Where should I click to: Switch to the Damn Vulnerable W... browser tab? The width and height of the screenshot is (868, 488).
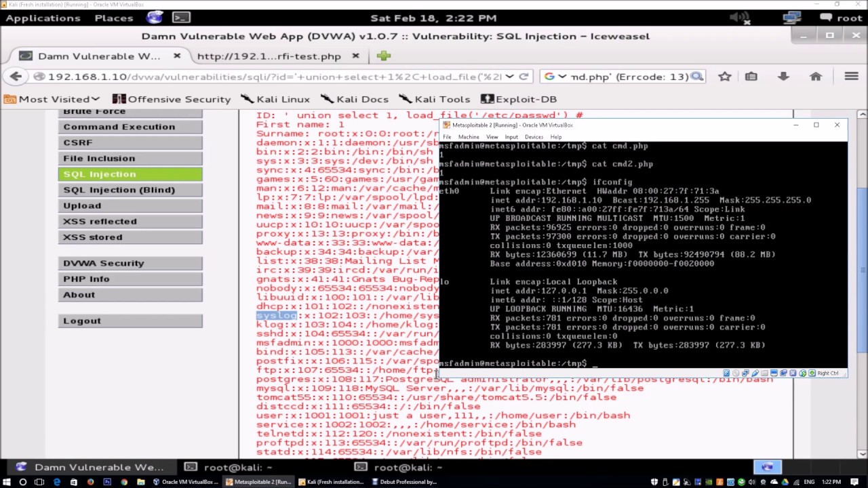click(x=99, y=56)
